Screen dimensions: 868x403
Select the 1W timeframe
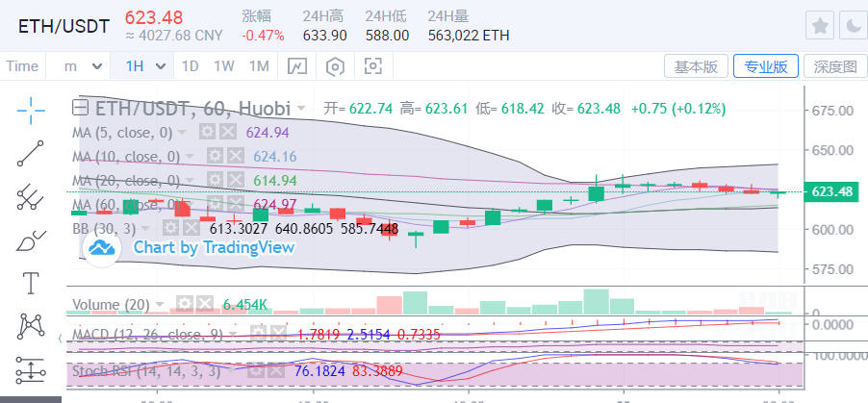[x=224, y=66]
